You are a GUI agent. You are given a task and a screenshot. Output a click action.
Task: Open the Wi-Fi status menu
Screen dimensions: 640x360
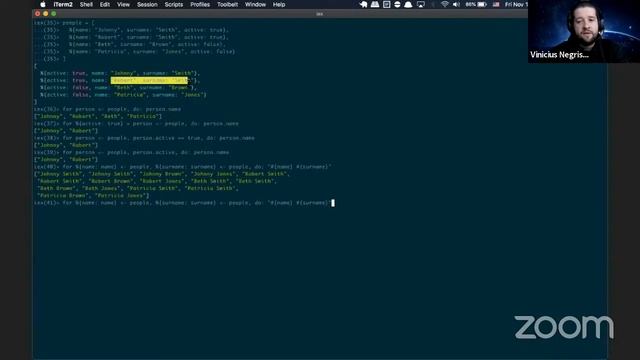(444, 4)
